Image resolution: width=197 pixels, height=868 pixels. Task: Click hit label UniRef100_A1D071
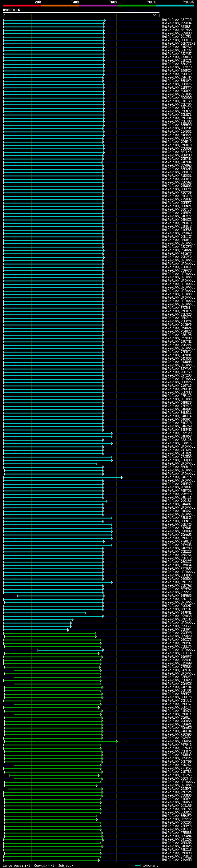pyautogui.click(x=177, y=711)
